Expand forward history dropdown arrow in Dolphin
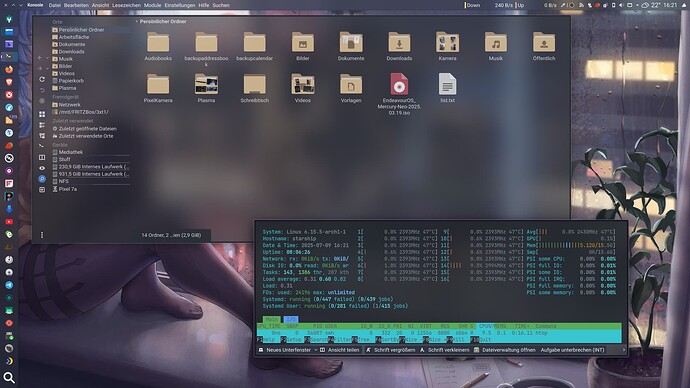The height and width of the screenshot is (388, 690). click(47, 69)
